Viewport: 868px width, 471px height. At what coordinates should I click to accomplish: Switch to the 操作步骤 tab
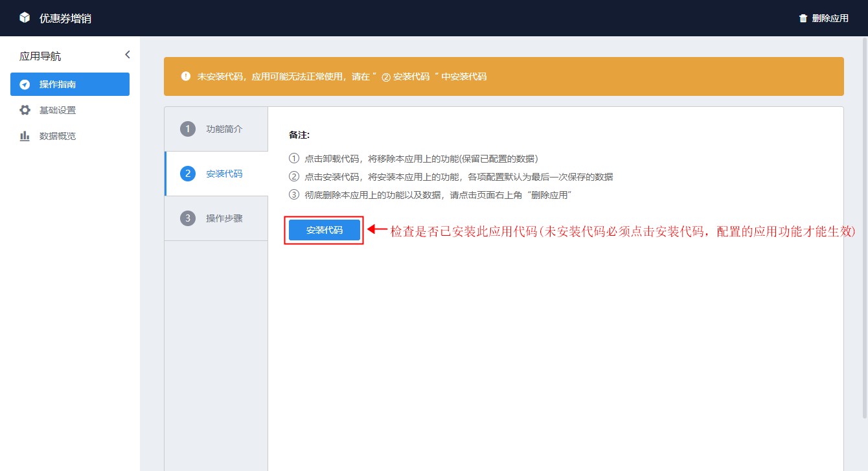click(216, 218)
